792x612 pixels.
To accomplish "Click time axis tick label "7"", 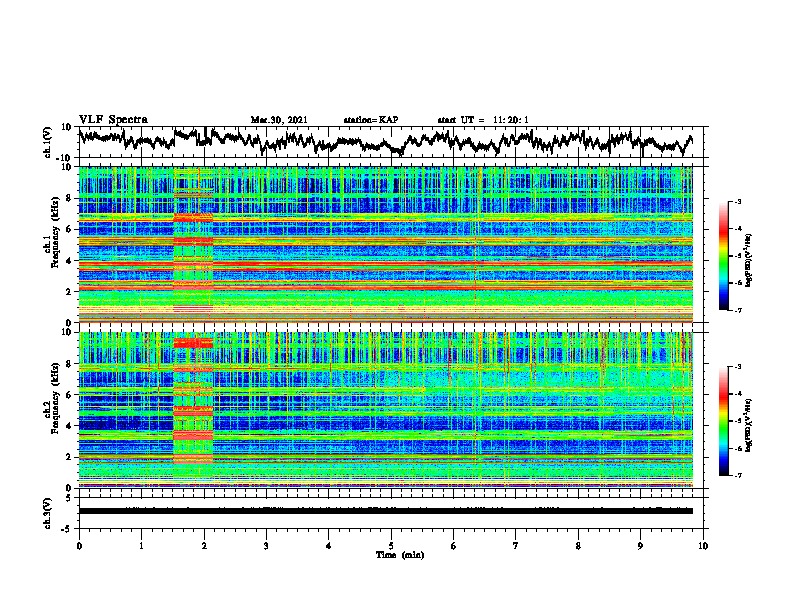I will (516, 546).
